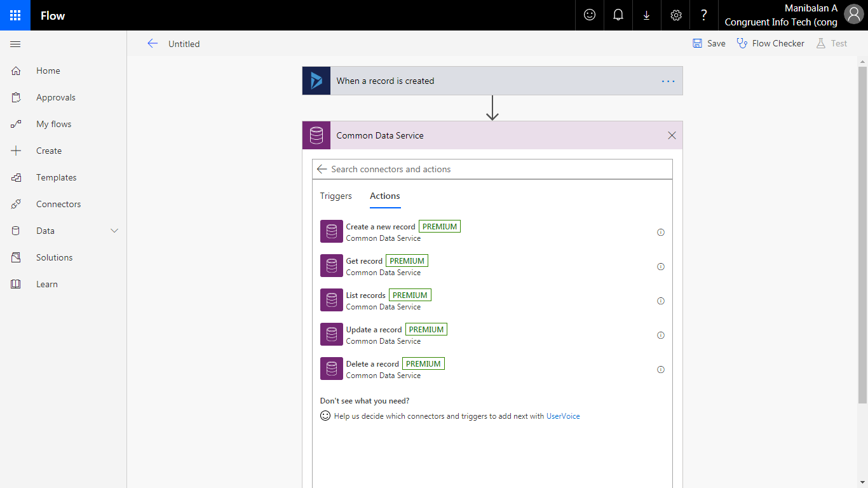
Task: Switch to the Triggers tab
Action: 336,196
